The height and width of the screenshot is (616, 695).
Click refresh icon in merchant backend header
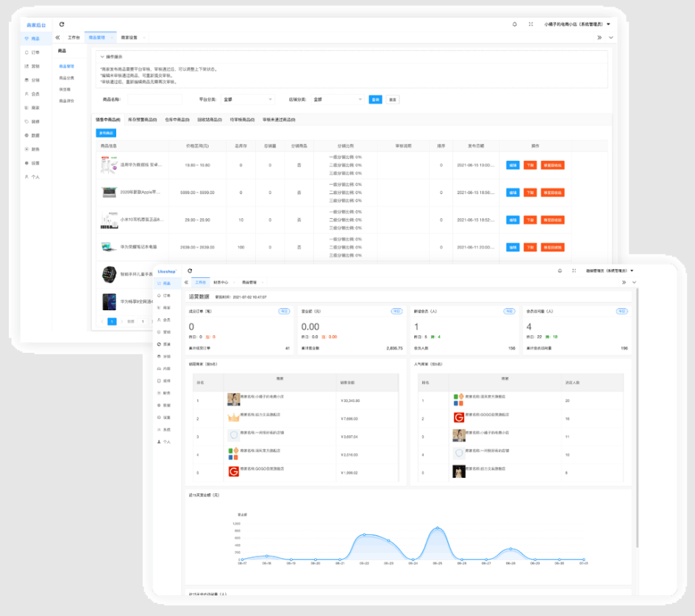tap(62, 24)
